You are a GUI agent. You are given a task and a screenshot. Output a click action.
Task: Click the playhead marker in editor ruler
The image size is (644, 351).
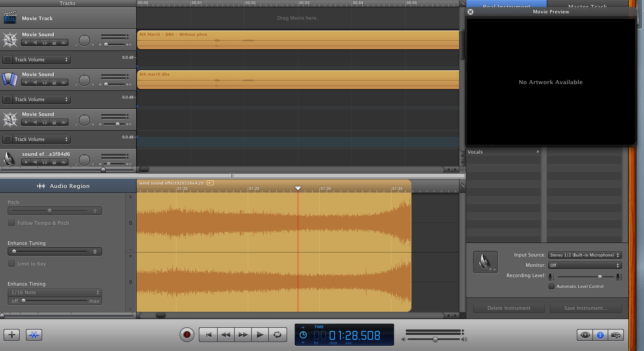(x=298, y=188)
